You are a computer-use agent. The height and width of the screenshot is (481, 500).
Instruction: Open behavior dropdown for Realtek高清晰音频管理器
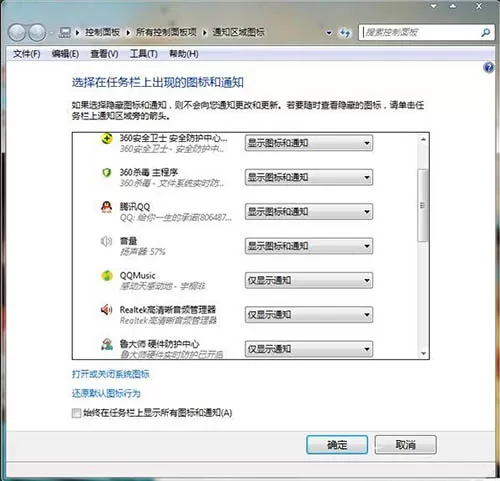[309, 315]
